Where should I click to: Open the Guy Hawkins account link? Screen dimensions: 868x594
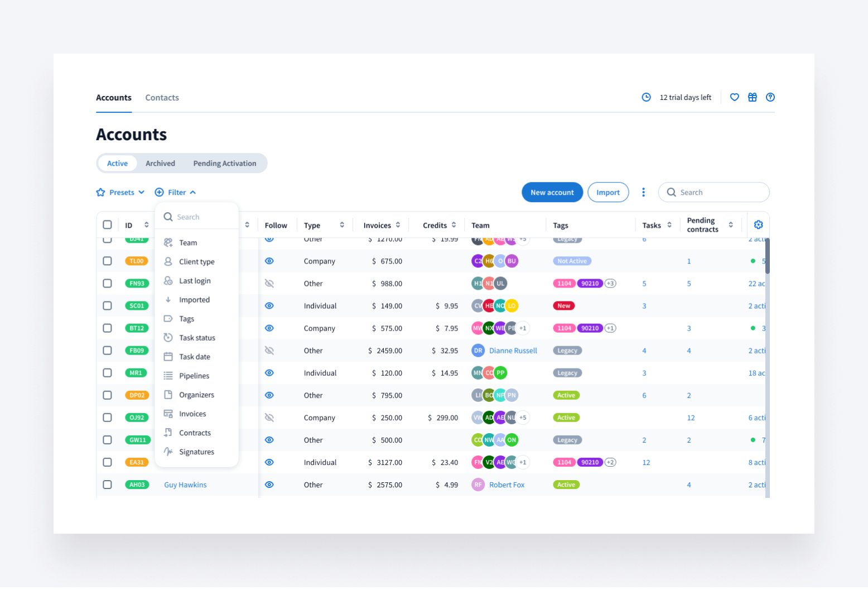[x=185, y=485]
